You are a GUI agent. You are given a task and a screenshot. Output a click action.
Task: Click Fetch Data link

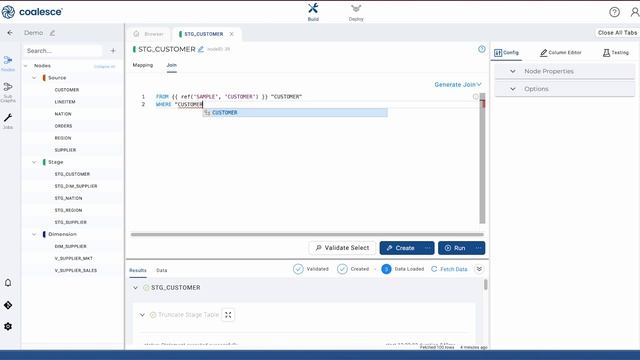(449, 269)
